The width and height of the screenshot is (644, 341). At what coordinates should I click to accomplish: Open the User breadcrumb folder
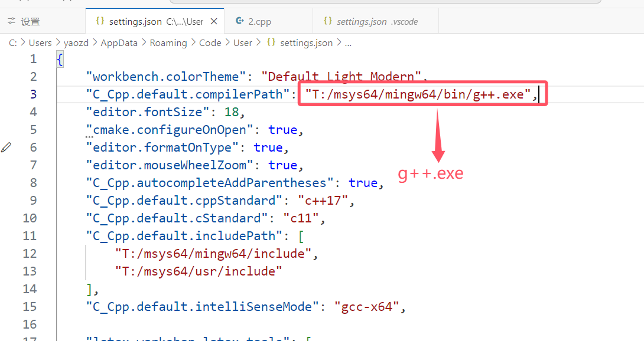[x=243, y=42]
